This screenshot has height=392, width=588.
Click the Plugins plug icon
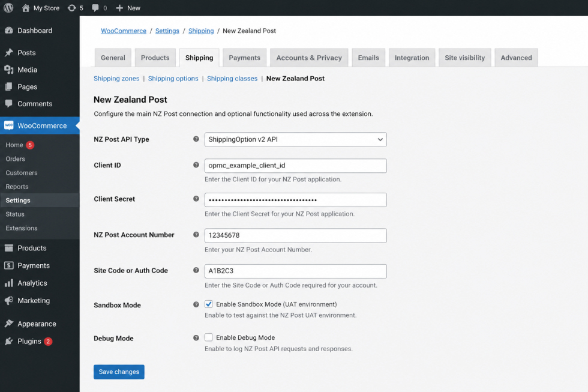[x=8, y=341]
